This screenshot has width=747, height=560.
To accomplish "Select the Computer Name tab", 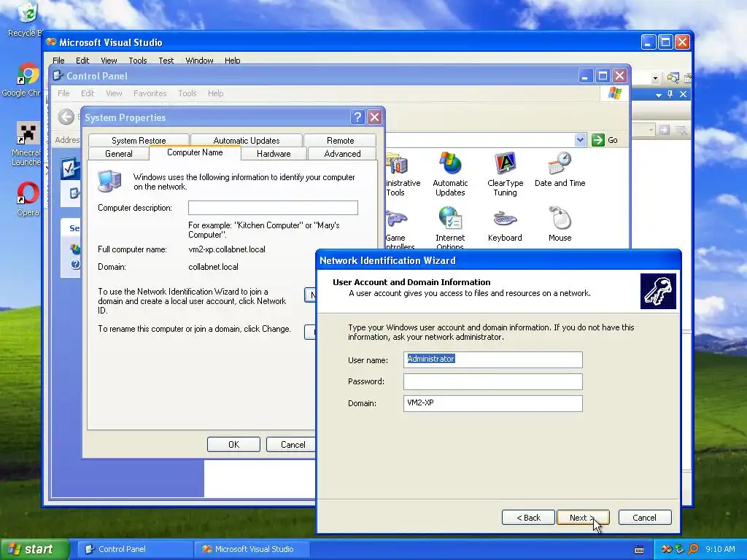I will (195, 152).
